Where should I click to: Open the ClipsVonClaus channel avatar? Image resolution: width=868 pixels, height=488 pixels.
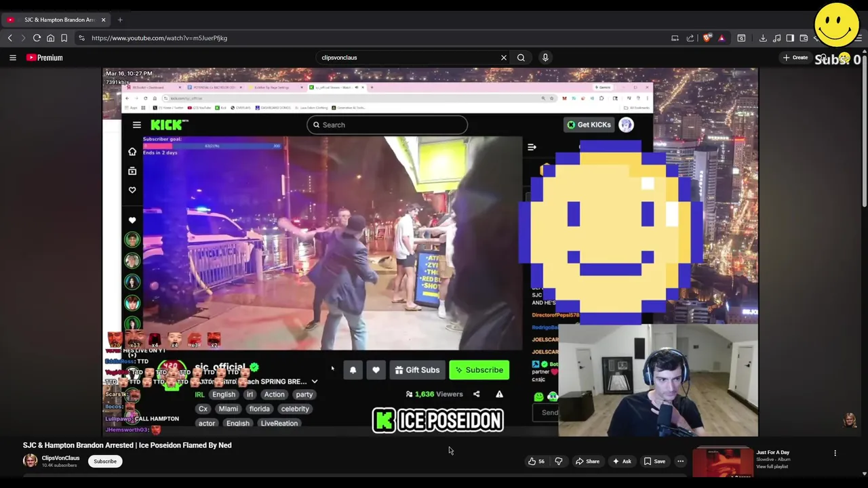[30, 461]
